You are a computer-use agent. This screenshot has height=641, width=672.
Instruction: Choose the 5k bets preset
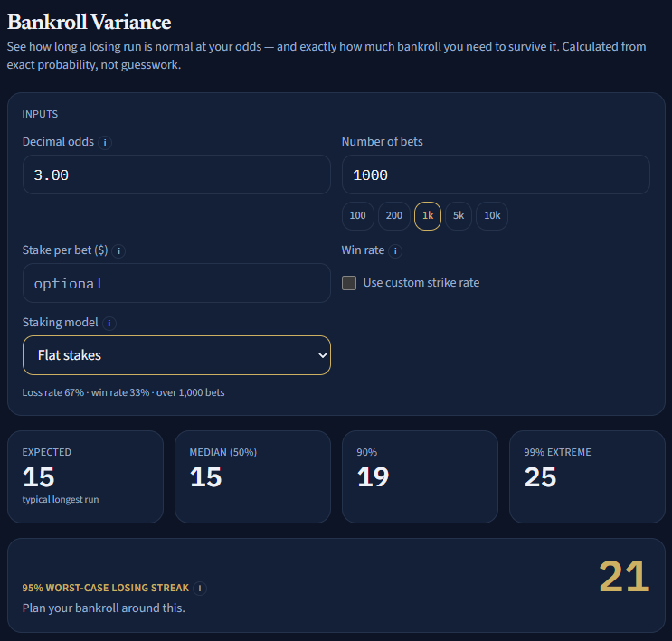pyautogui.click(x=459, y=215)
